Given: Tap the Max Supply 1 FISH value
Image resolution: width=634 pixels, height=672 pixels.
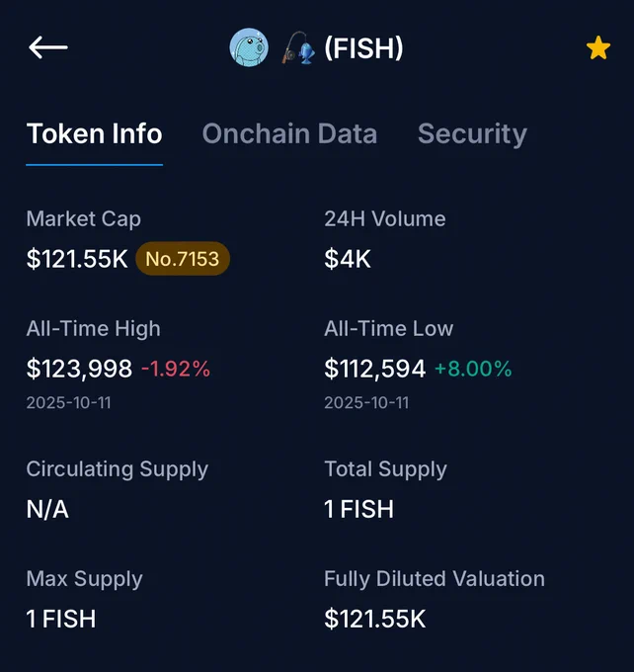Looking at the screenshot, I should (61, 619).
